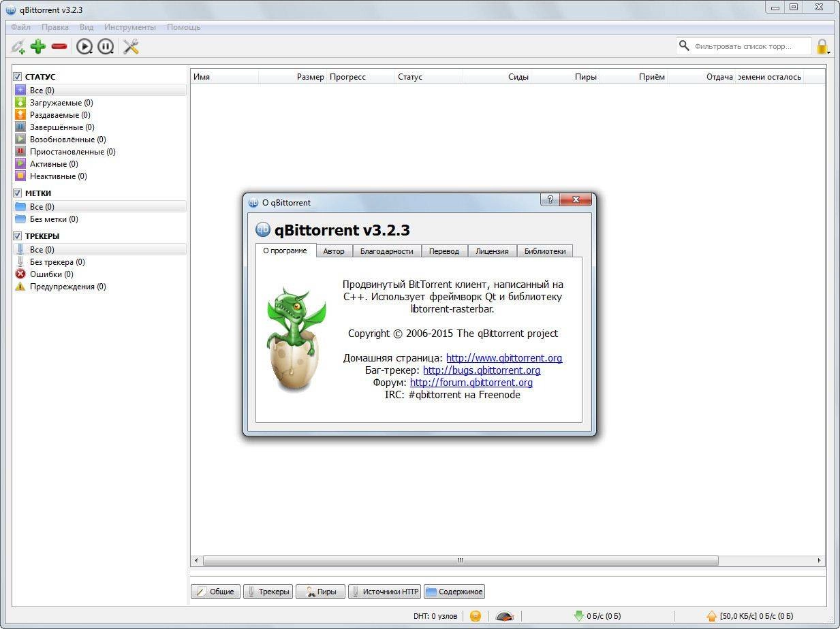The height and width of the screenshot is (629, 840).
Task: Click the pause all icon in toolbar
Action: (106, 46)
